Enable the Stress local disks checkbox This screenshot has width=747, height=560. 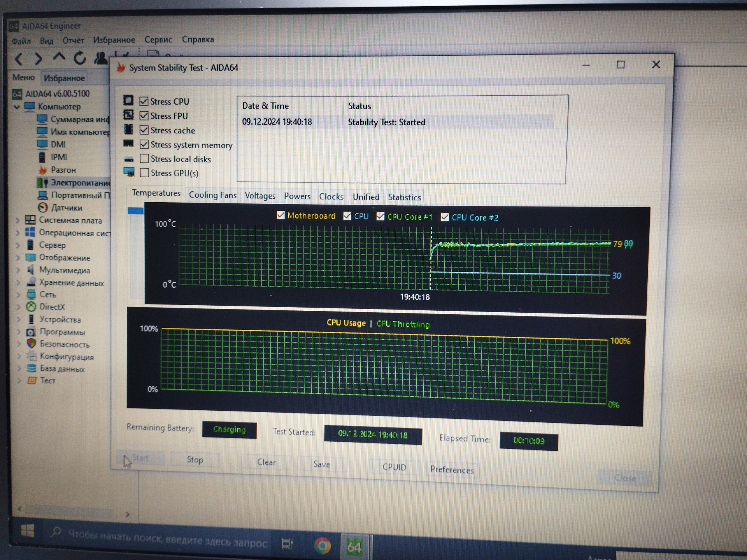144,158
